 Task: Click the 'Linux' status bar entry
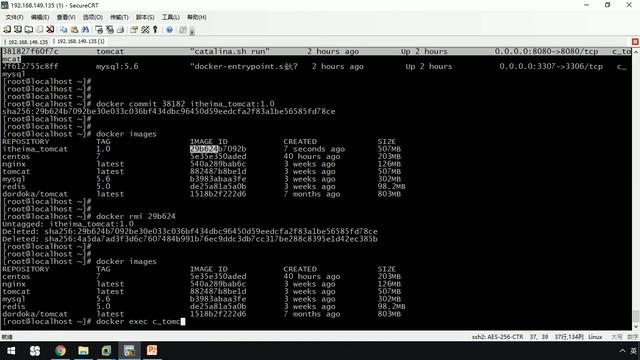coord(595,337)
